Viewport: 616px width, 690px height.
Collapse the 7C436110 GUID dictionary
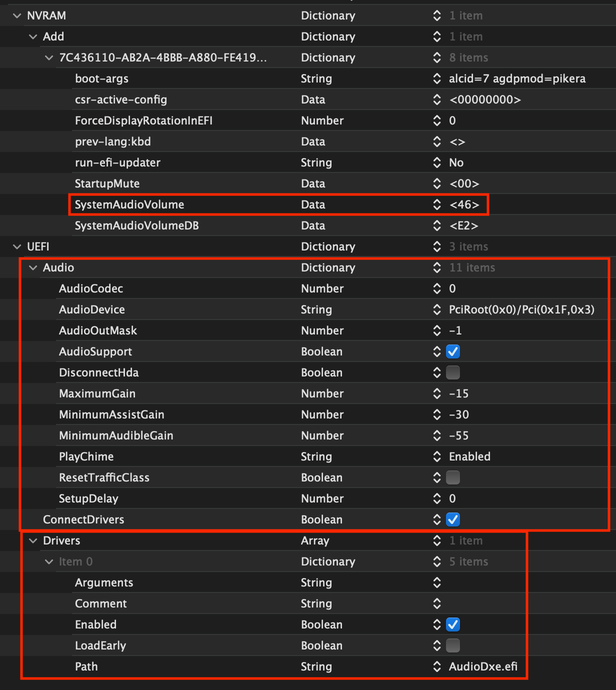[x=49, y=57]
